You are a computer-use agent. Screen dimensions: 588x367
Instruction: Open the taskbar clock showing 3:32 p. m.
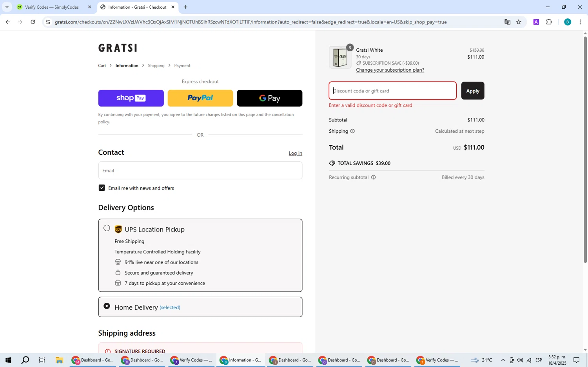(x=557, y=360)
